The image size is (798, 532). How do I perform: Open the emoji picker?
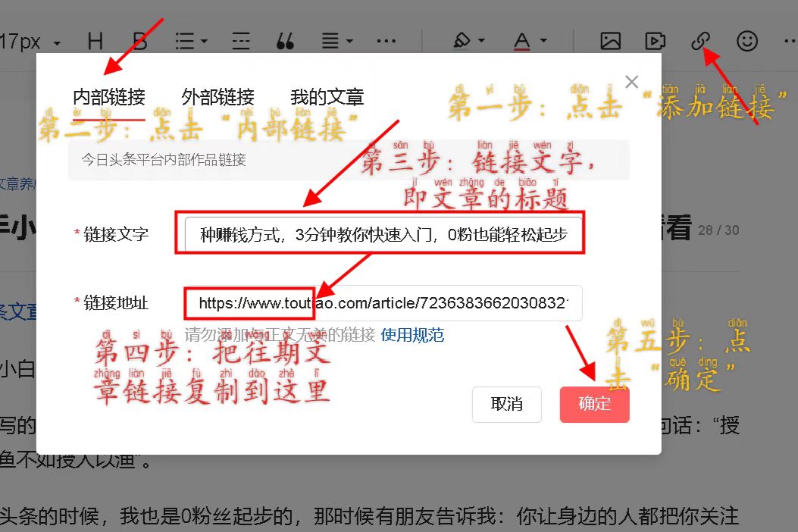746,41
